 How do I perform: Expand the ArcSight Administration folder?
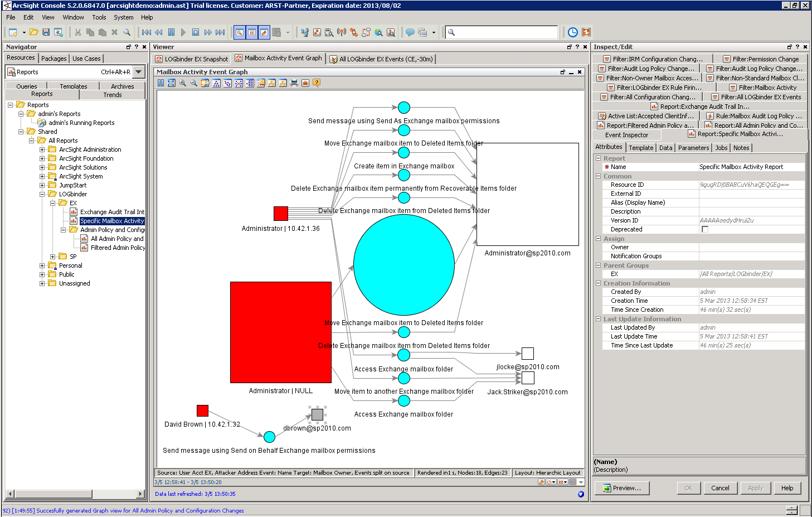tap(42, 149)
